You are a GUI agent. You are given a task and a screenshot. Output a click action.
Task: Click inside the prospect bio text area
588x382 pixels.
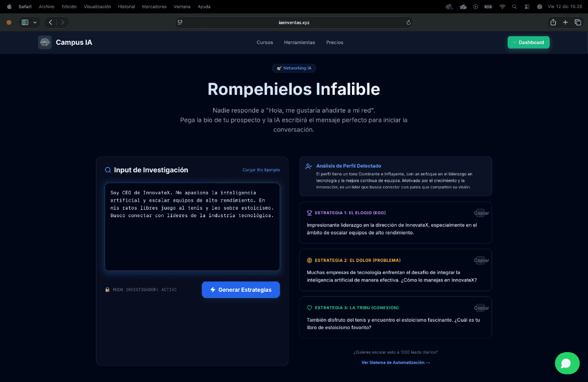(192, 227)
